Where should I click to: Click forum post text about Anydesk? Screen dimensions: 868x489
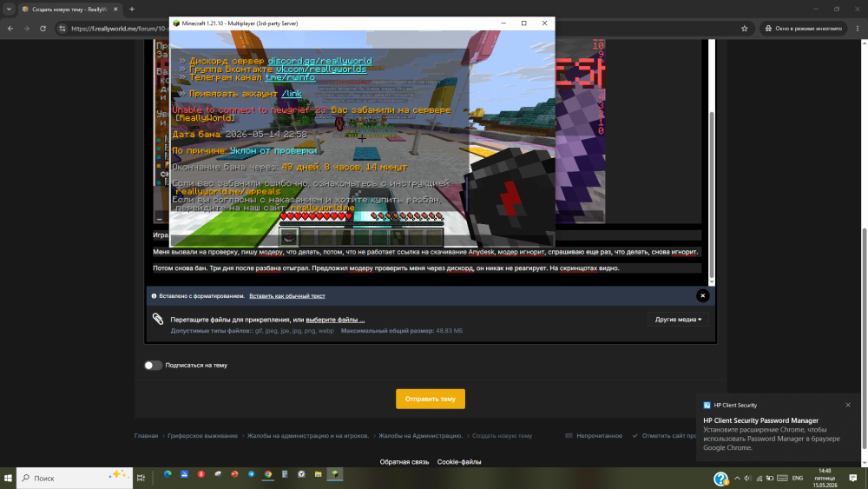[425, 252]
